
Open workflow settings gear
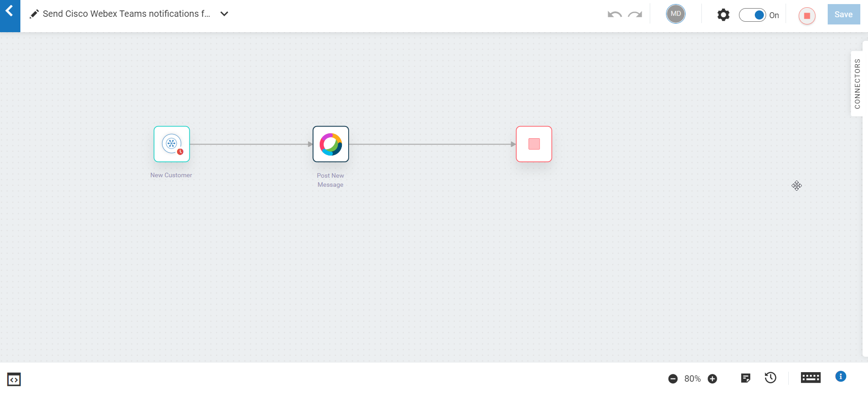tap(724, 15)
